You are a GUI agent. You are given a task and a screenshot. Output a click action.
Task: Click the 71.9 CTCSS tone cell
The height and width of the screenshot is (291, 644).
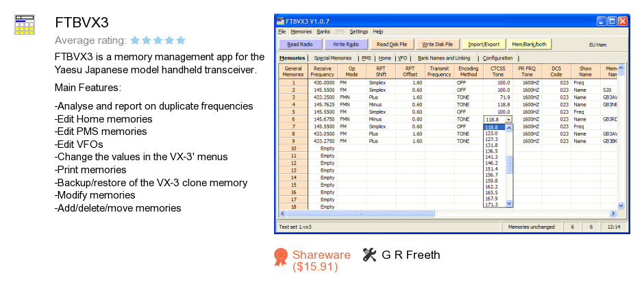coord(498,97)
